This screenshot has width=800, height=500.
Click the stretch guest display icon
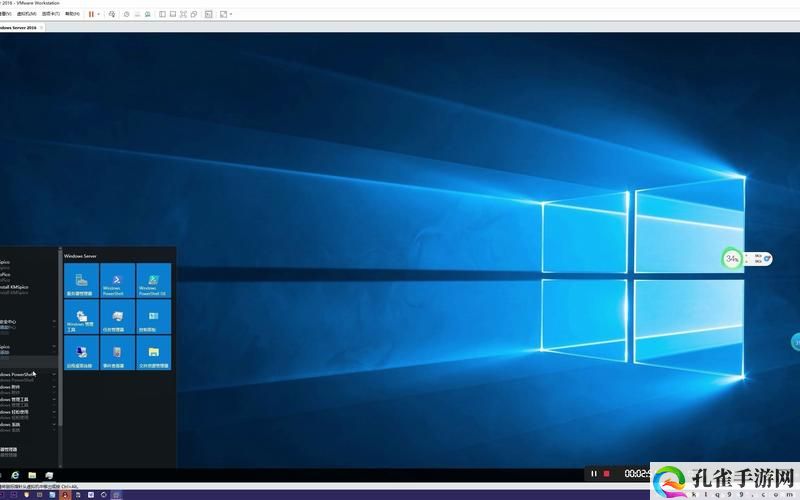[x=223, y=14]
